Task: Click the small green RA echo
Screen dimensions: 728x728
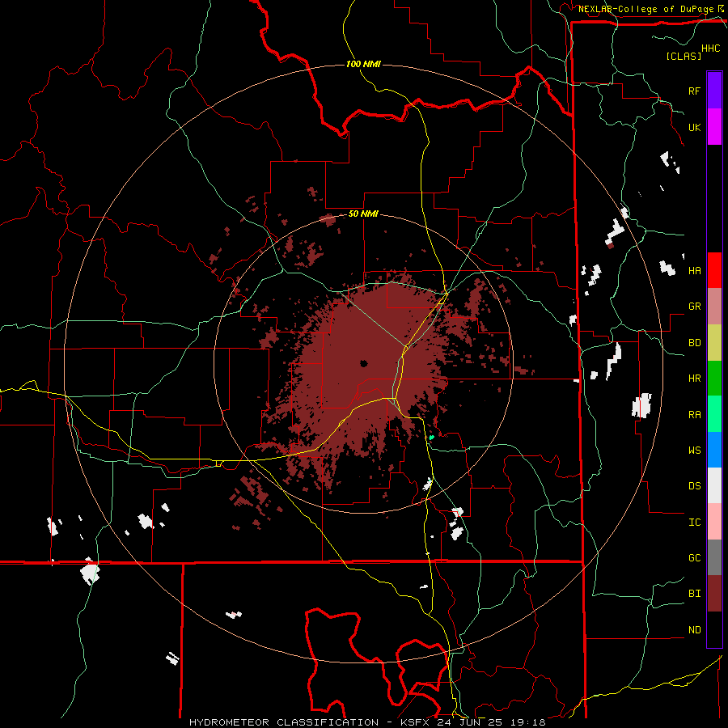Action: tap(431, 438)
